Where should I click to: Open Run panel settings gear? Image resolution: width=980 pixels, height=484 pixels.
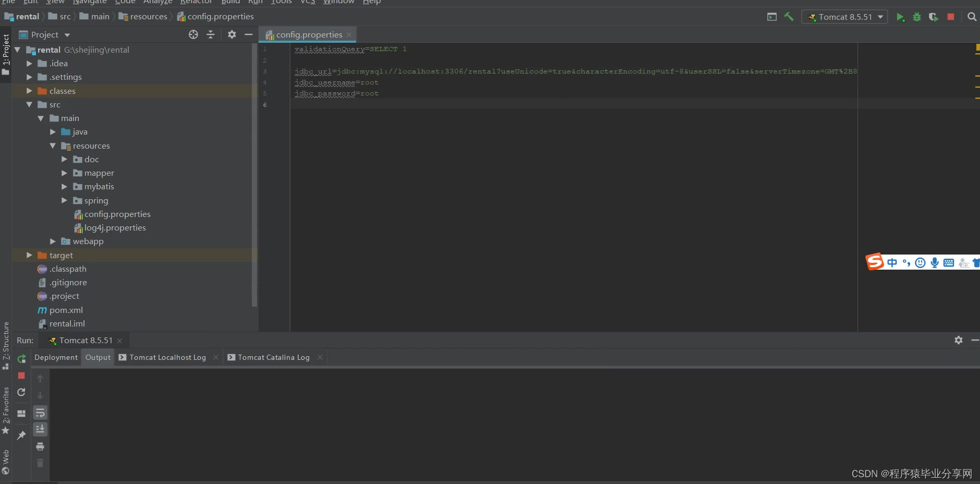[959, 340]
